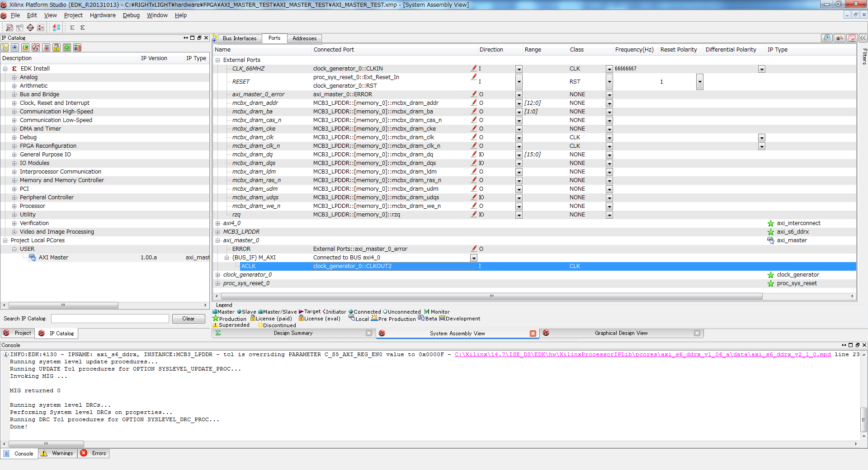Open the Class dropdown on the RESET row
868x470 pixels.
[609, 82]
